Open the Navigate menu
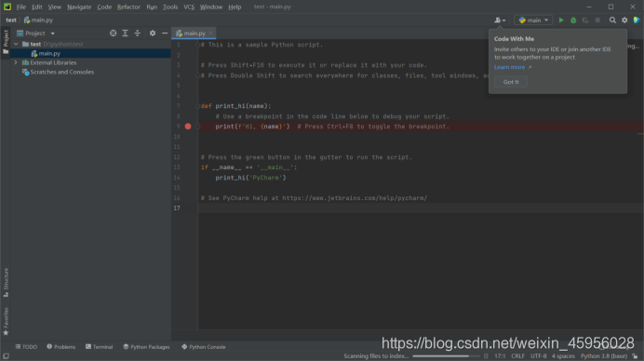644x361 pixels. [79, 7]
